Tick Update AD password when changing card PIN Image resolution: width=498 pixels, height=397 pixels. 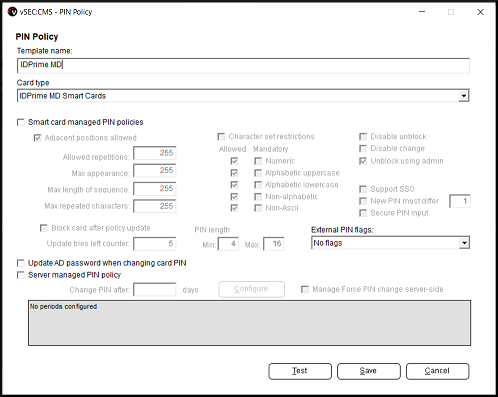point(21,263)
